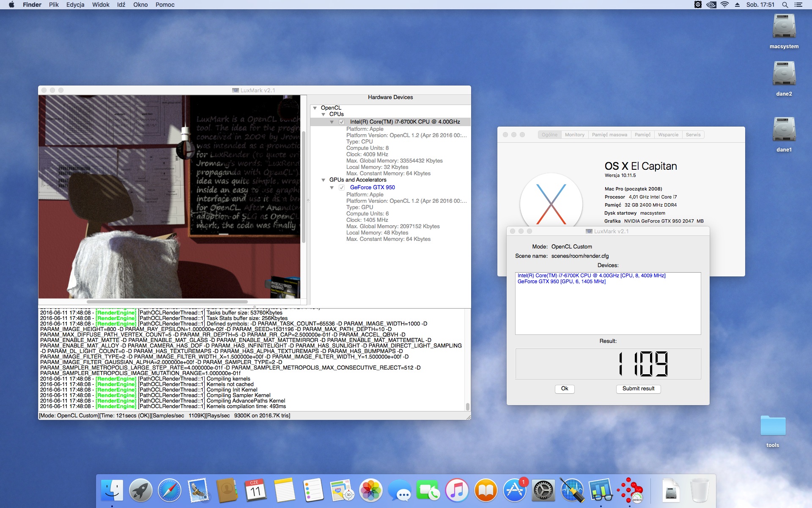Open the Photos app in the dock

(371, 490)
